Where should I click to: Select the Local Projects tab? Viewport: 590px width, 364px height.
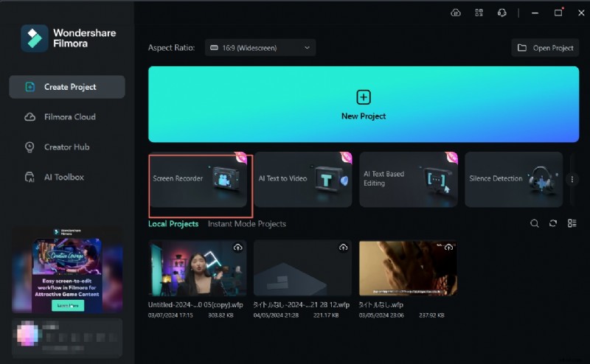tap(173, 224)
